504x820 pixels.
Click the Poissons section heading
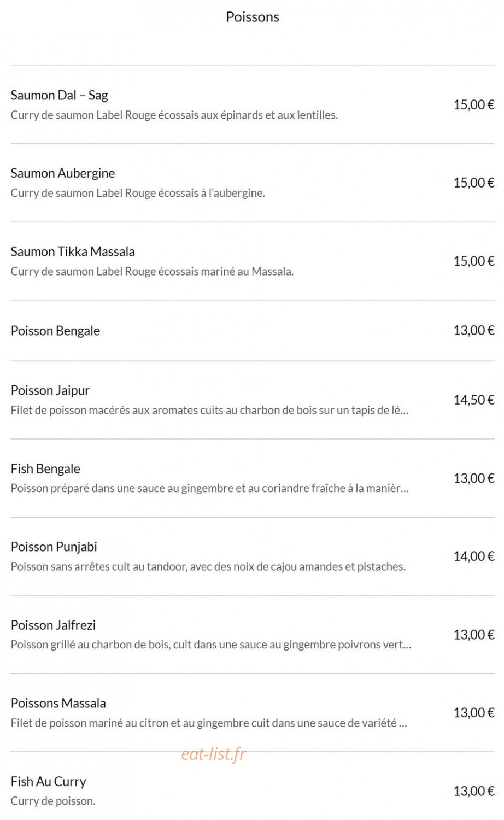(252, 17)
